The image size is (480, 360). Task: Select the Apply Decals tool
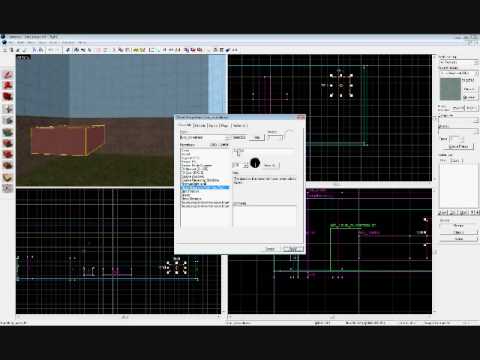8,154
